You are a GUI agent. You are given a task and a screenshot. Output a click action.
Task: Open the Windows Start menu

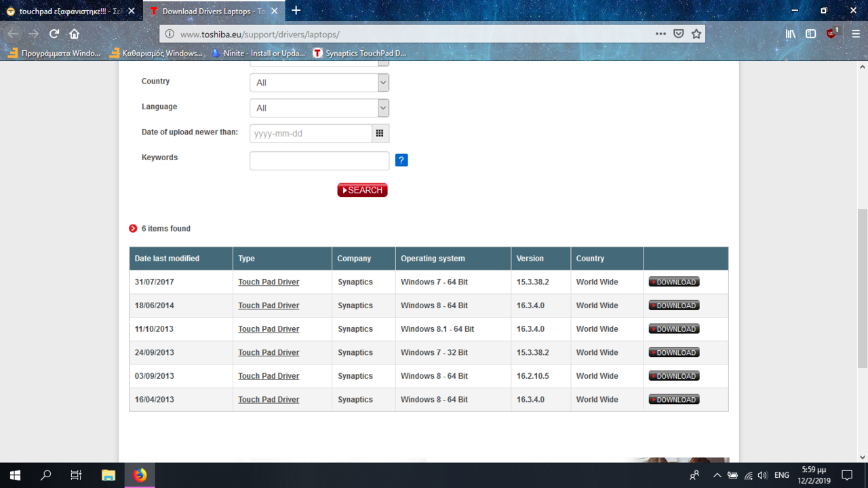(15, 475)
